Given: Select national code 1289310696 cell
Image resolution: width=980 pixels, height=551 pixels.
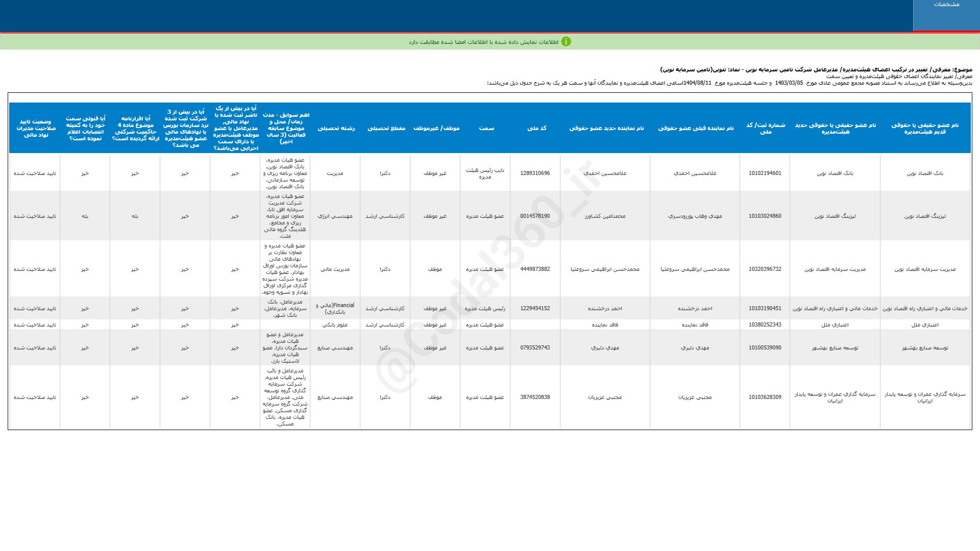Looking at the screenshot, I should click(535, 173).
